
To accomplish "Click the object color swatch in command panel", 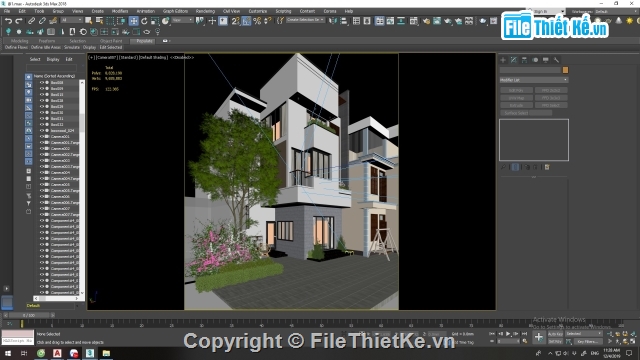I will pyautogui.click(x=565, y=70).
